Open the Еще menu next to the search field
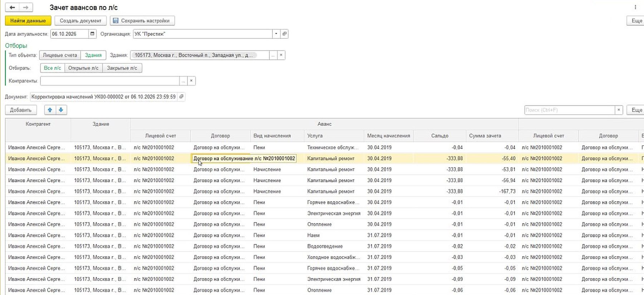This screenshot has height=295, width=644. (x=636, y=110)
